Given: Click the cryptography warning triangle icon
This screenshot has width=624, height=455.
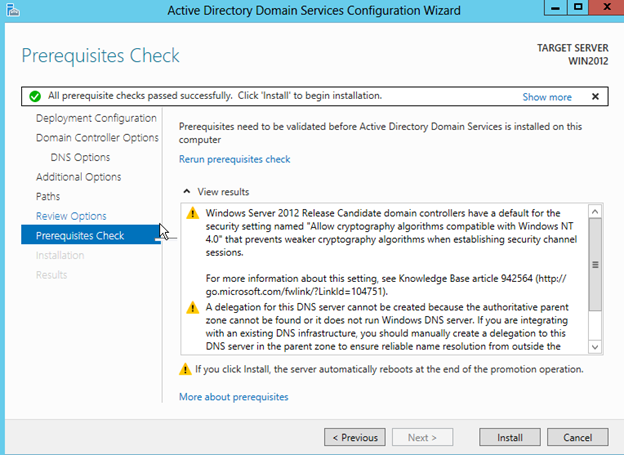Looking at the screenshot, I should [190, 214].
